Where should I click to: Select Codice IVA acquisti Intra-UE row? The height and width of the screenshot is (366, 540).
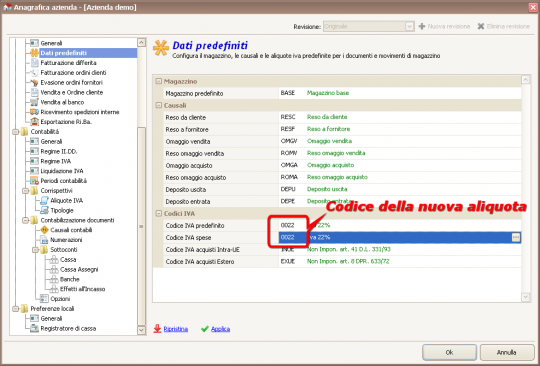coord(342,250)
